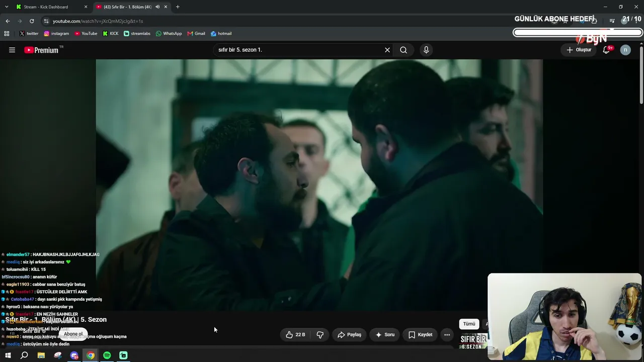The height and width of the screenshot is (362, 644).
Task: Open the Gmail bookmark
Action: (196, 34)
